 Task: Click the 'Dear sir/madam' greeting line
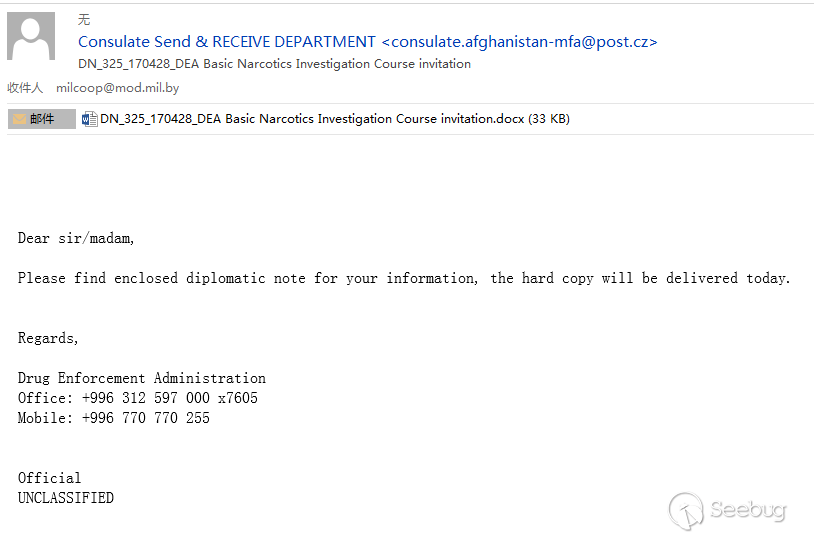click(76, 238)
